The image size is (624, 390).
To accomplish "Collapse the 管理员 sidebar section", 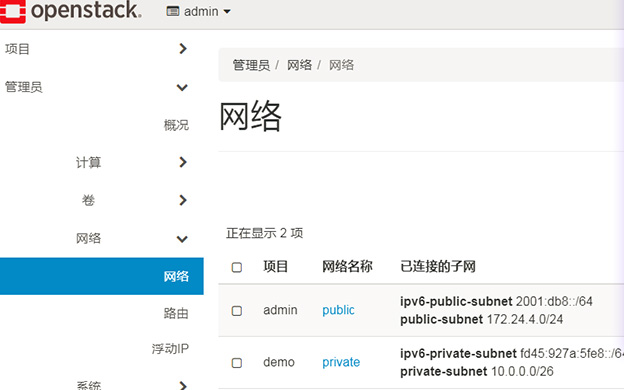I will click(x=182, y=87).
